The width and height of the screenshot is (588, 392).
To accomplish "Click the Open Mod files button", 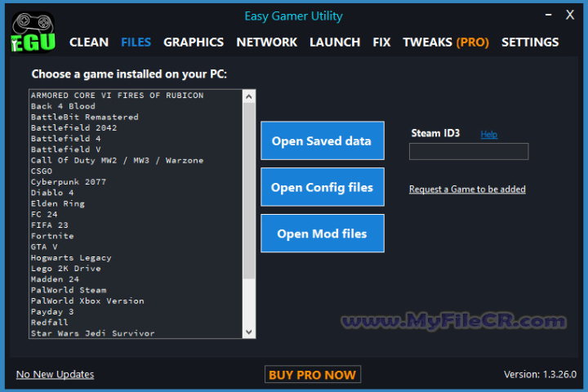I will click(323, 234).
